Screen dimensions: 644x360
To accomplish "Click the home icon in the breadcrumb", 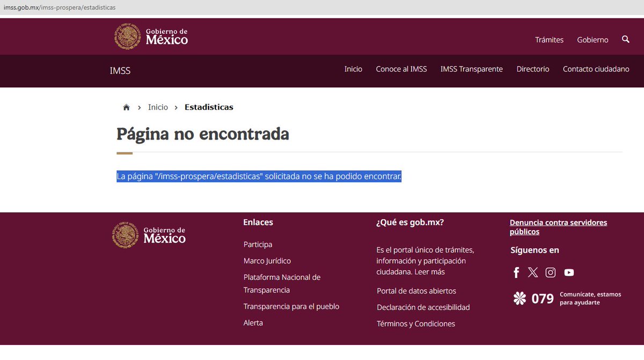I will tap(126, 107).
